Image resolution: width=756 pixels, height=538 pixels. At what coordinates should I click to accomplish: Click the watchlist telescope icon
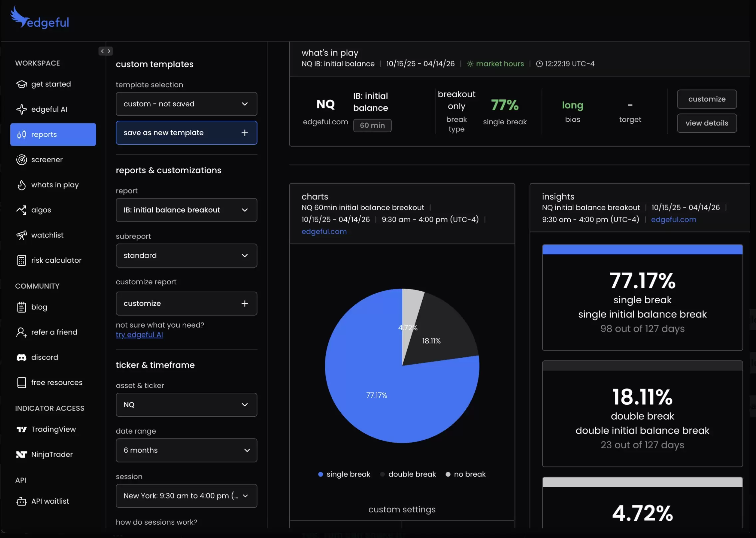click(x=22, y=235)
